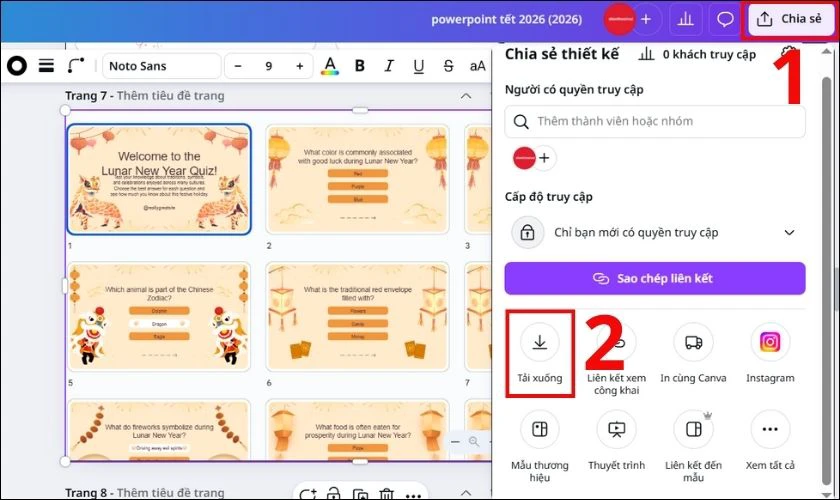Select slide 5 about Chinese Zodiac animal

tap(159, 317)
